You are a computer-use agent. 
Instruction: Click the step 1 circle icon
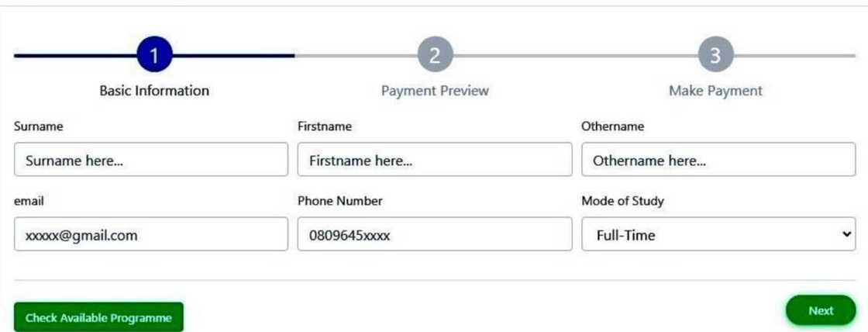point(154,55)
